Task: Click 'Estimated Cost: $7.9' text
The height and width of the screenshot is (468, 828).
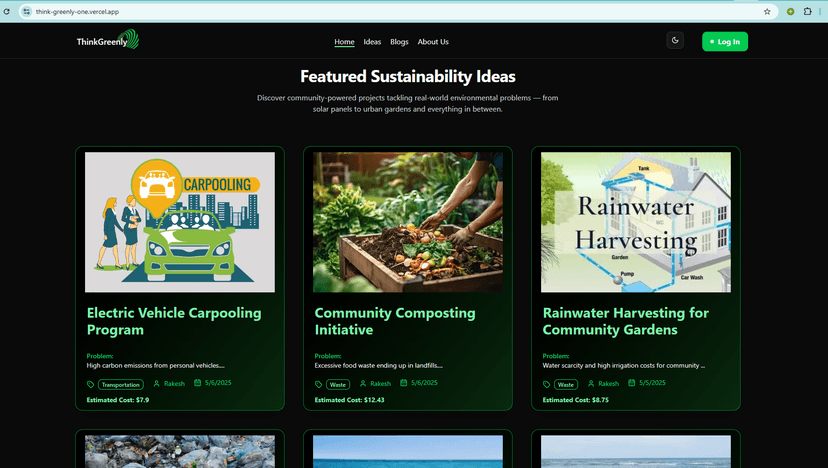Action: click(x=118, y=400)
